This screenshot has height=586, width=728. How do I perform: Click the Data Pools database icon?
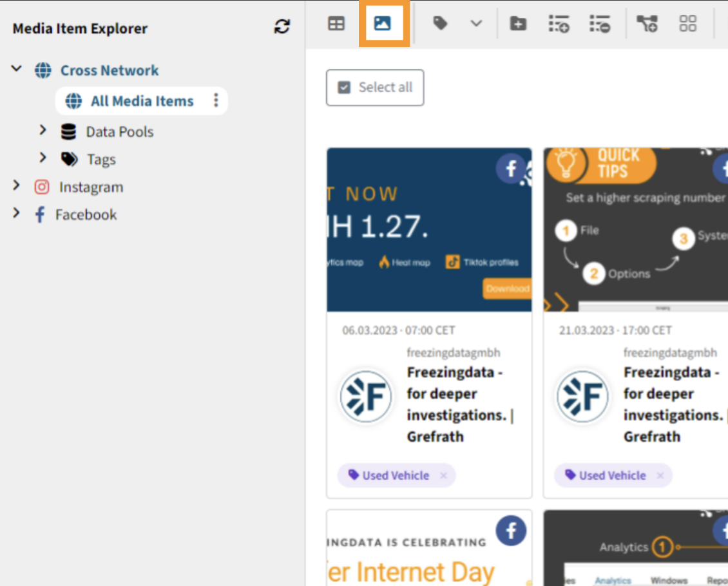69,132
